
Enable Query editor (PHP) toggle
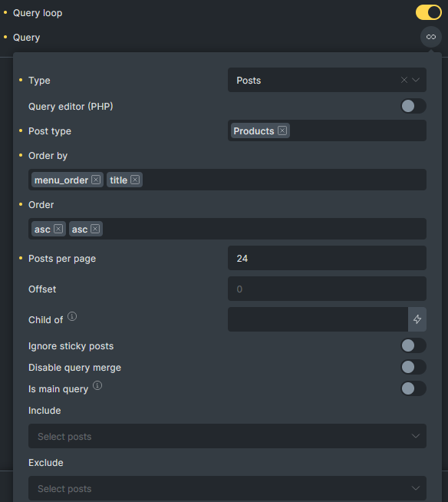[413, 106]
